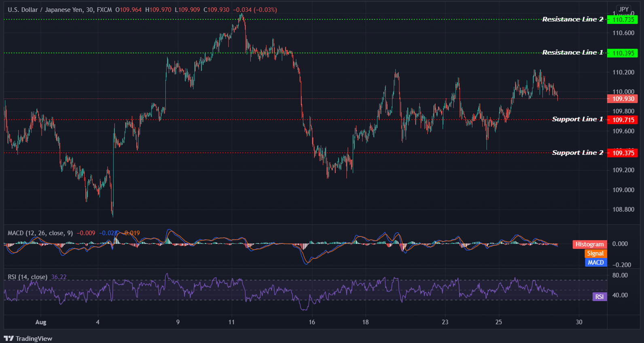Click date 9 on the time axis
This screenshot has width=644, height=343.
(x=178, y=322)
